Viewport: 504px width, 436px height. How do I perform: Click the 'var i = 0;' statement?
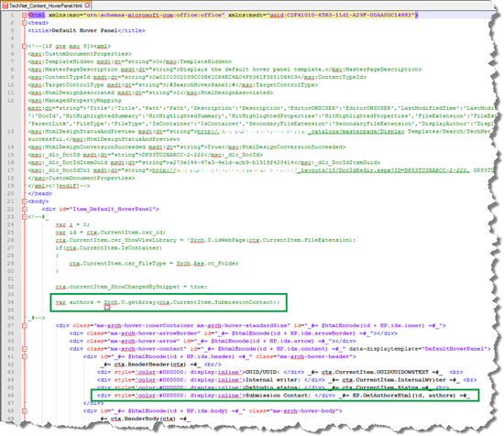[72, 224]
